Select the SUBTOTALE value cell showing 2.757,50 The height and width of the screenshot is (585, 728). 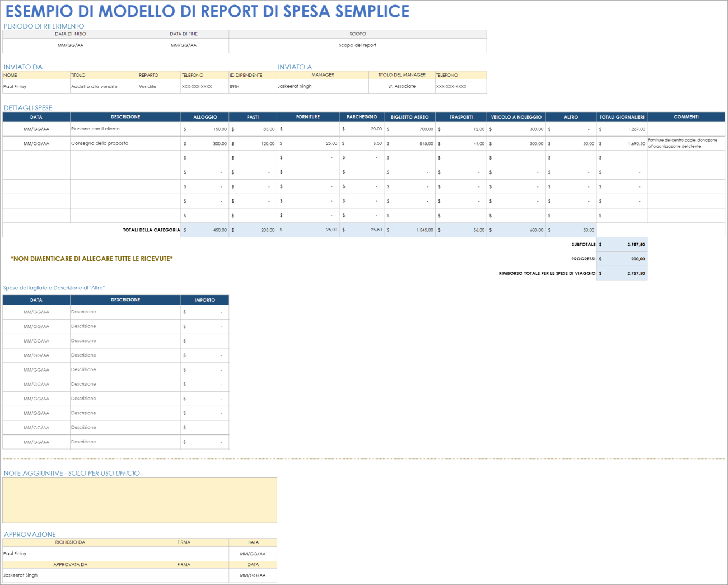622,244
